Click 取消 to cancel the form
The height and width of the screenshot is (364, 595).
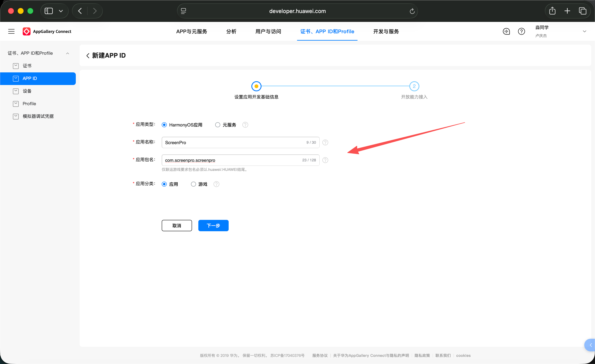[x=177, y=225]
